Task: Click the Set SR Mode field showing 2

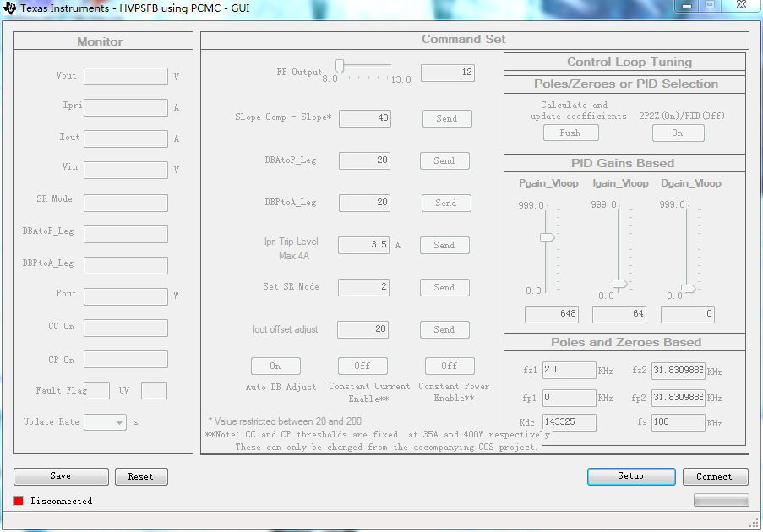Action: (x=363, y=287)
